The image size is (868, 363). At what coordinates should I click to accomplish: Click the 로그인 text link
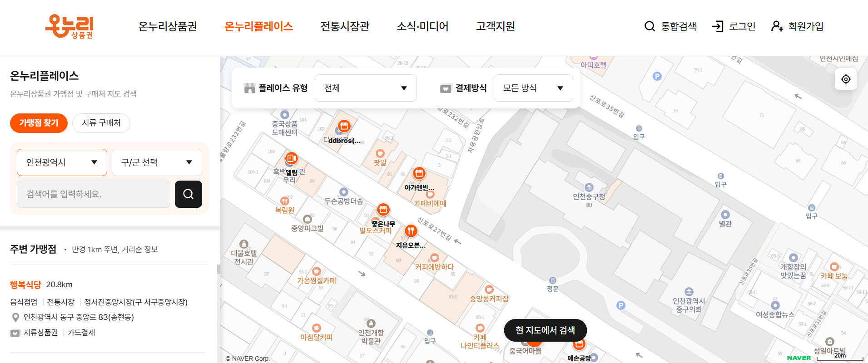tap(742, 26)
